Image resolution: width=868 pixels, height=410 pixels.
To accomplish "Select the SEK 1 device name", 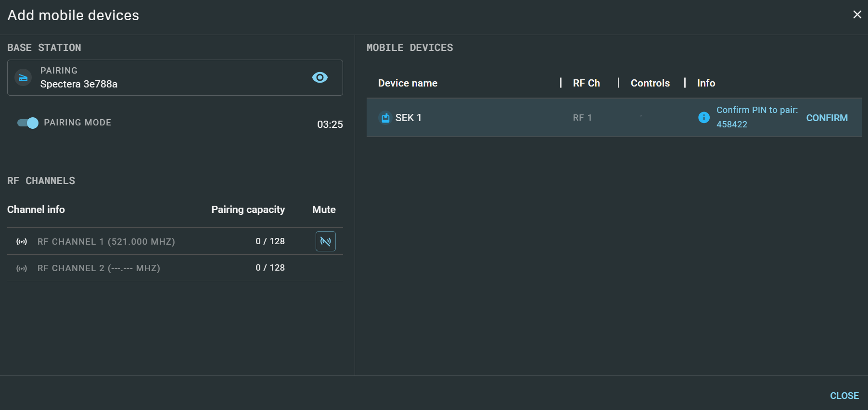I will click(x=408, y=118).
